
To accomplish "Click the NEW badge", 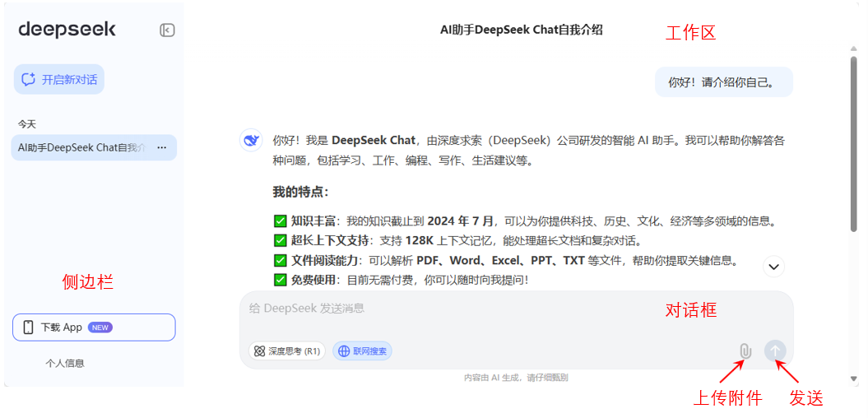I will [100, 327].
